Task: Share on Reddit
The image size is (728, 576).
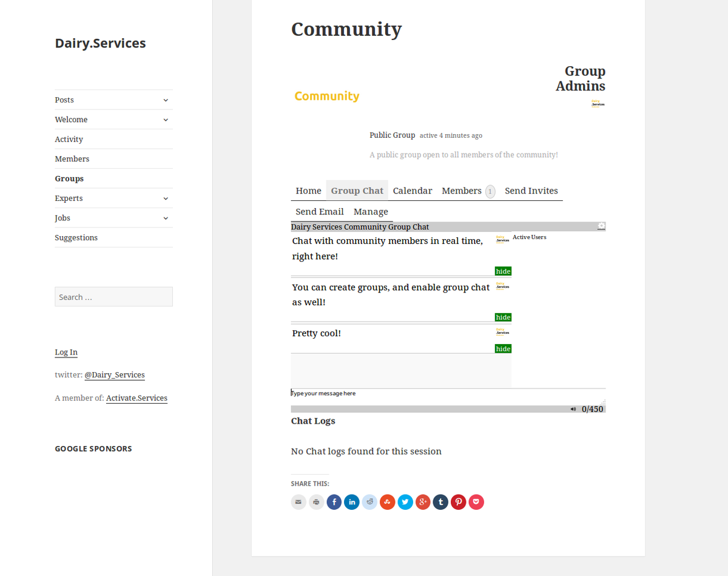Action: [370, 502]
